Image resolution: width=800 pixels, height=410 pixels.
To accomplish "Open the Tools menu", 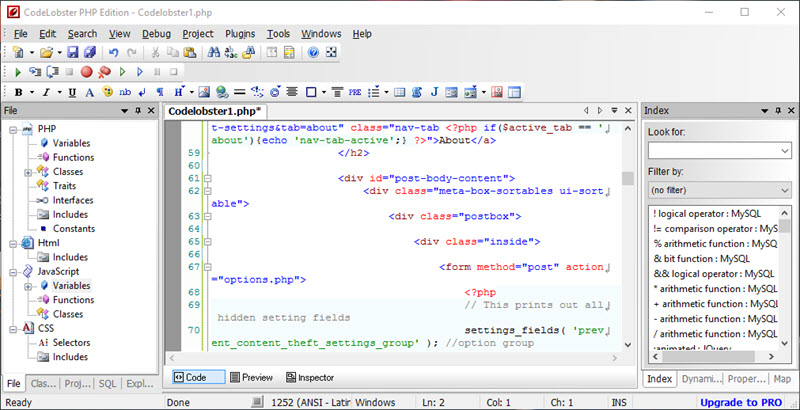I will tap(279, 34).
